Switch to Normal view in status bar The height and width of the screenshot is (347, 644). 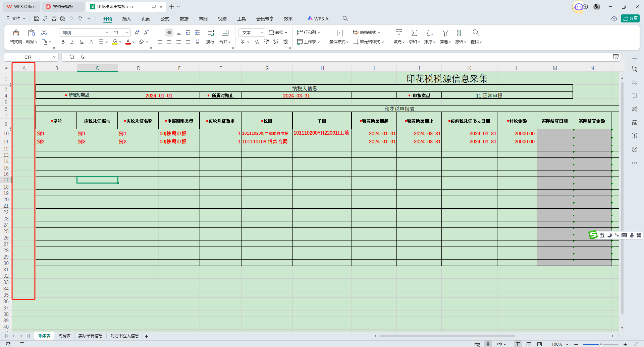coord(518,344)
